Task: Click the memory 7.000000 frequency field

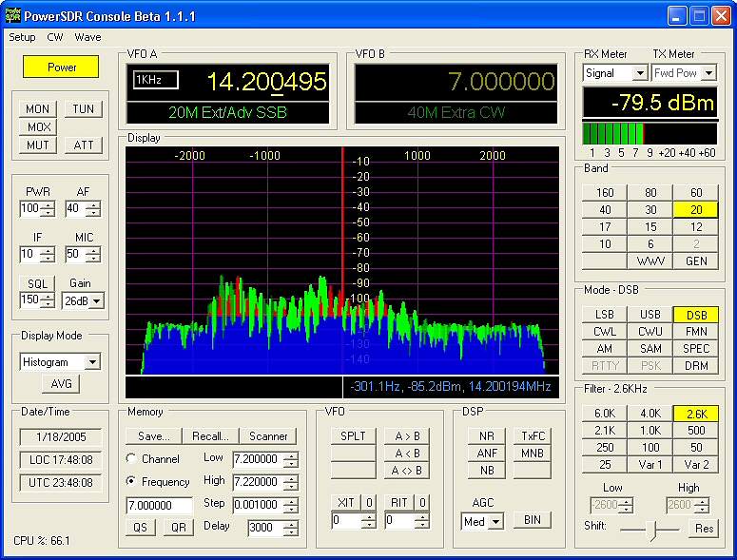Action: [x=160, y=506]
